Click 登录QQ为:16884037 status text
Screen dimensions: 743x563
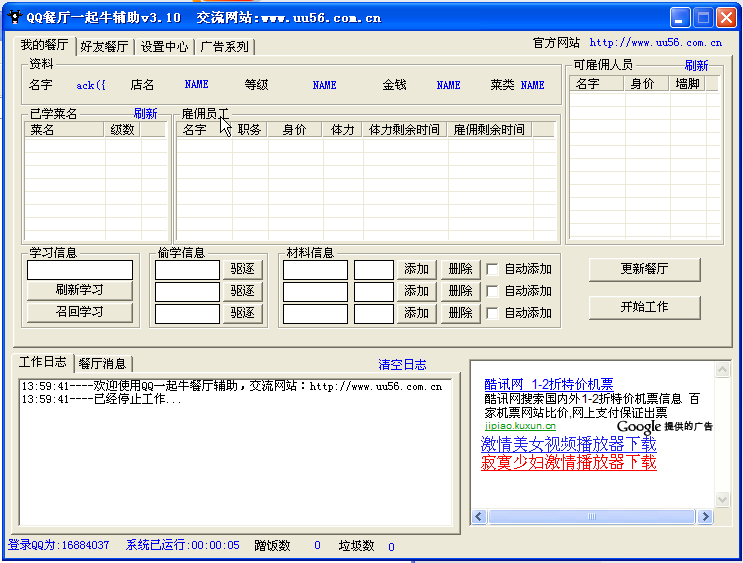click(58, 545)
